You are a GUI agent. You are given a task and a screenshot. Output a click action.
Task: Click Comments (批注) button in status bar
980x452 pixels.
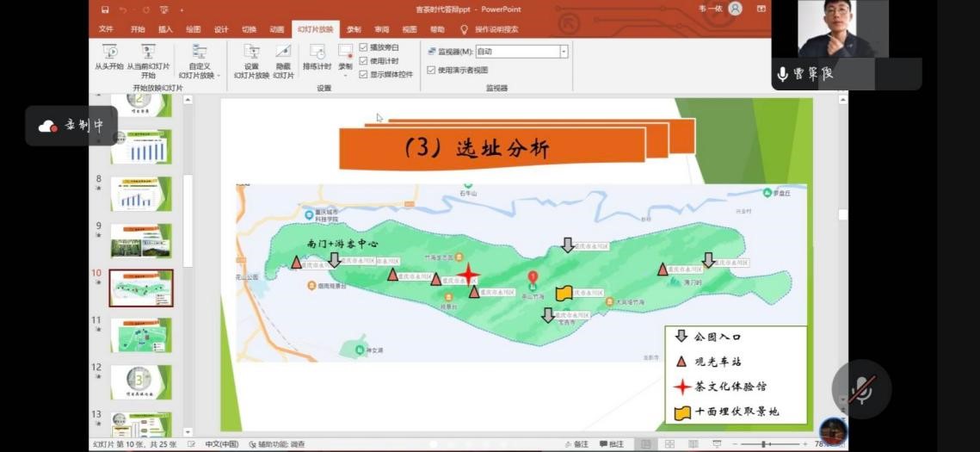click(x=612, y=444)
